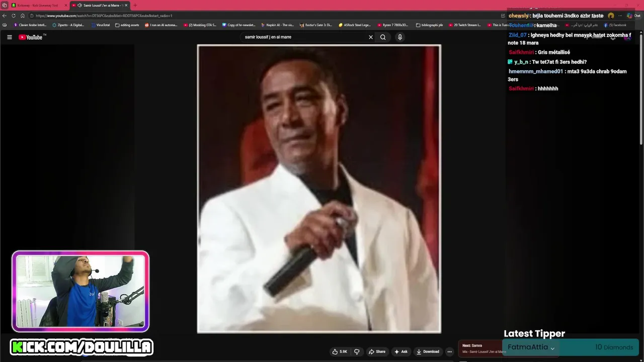
Task: Download the current video
Action: (428, 352)
